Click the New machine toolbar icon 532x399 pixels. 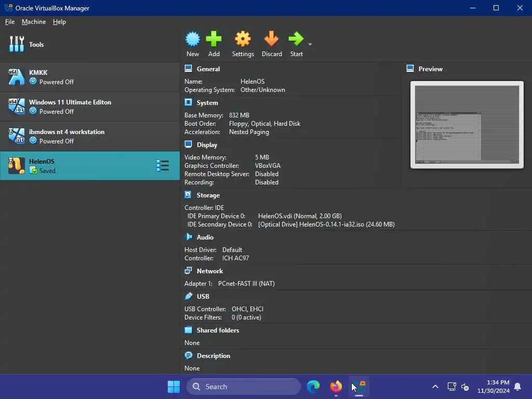click(192, 39)
